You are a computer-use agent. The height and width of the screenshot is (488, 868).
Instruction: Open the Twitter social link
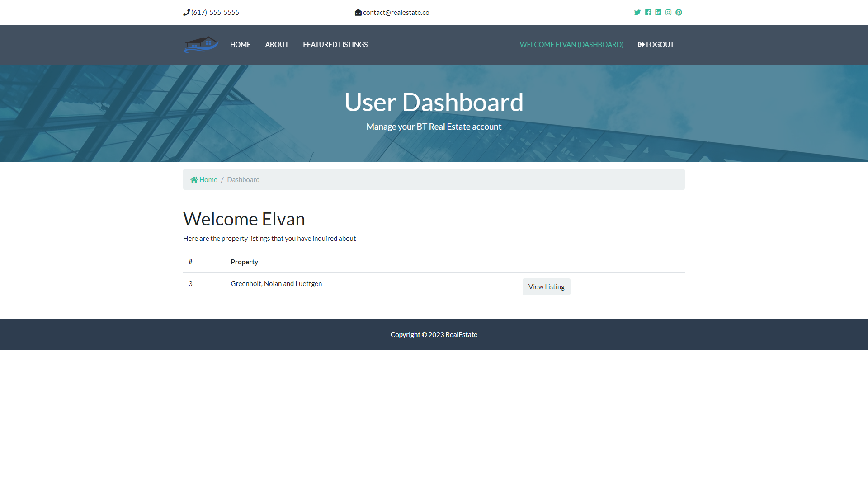pos(637,13)
